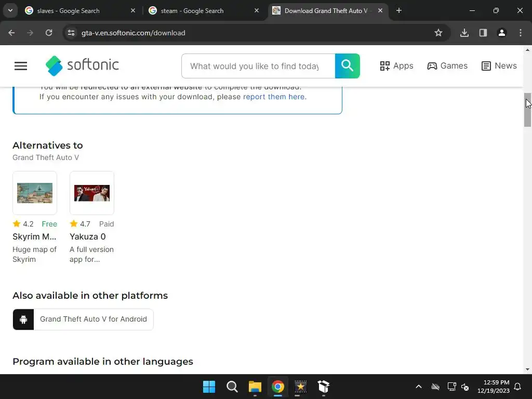Click the address bar URL
532x399 pixels.
[x=134, y=33]
